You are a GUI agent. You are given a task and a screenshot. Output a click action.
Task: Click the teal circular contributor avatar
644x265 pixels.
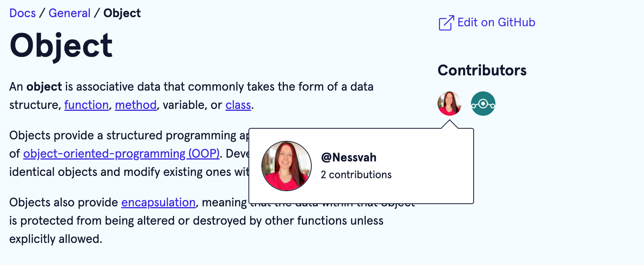tap(482, 104)
